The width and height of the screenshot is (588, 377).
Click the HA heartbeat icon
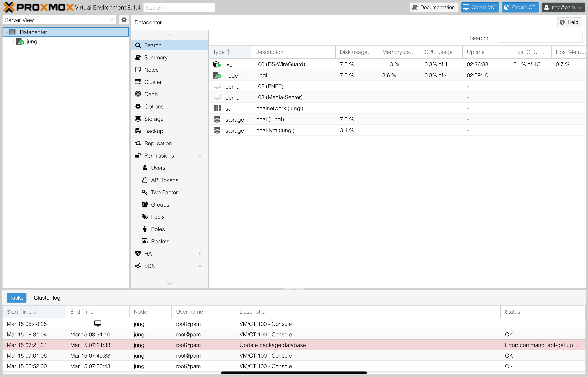138,253
